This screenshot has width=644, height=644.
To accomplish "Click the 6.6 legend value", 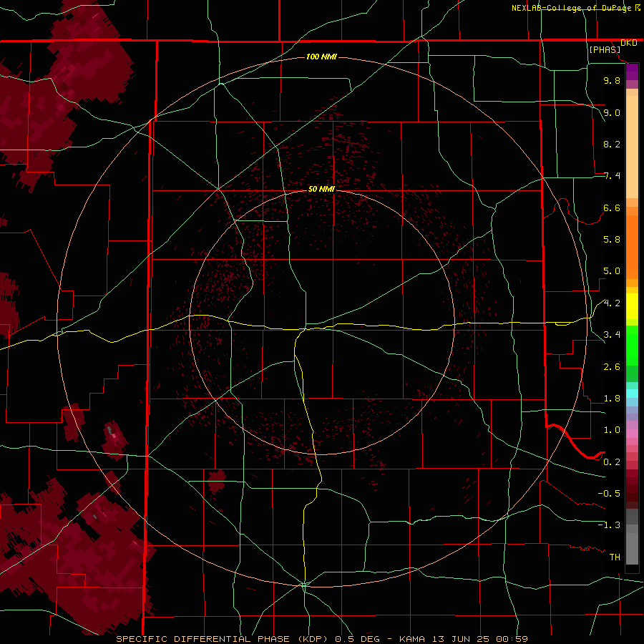I will coord(612,208).
